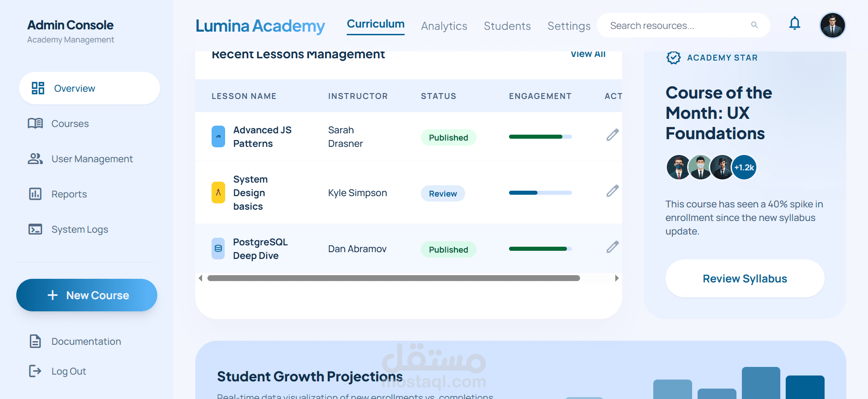
Task: Click the Reports chart icon in sidebar
Action: (x=35, y=194)
